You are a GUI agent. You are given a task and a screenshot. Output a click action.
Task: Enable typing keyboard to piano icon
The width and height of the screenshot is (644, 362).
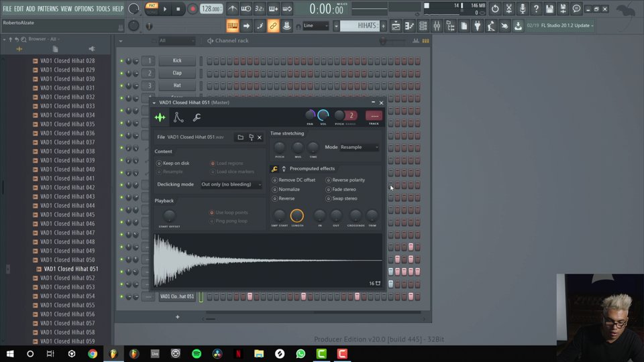[x=233, y=26]
